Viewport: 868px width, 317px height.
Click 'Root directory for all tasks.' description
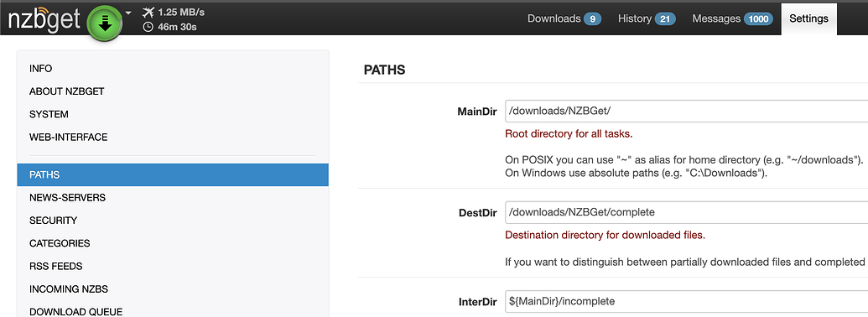569,134
